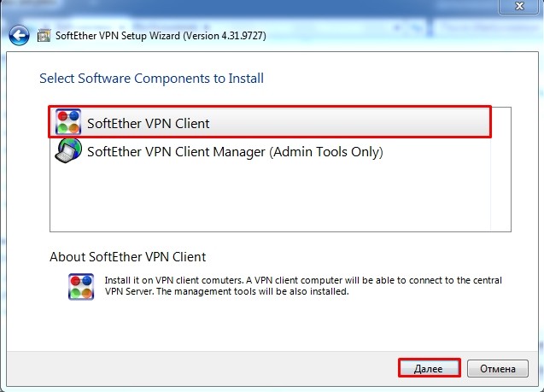Click the VPN Client icon in About section
The height and width of the screenshot is (392, 544).
(x=81, y=287)
